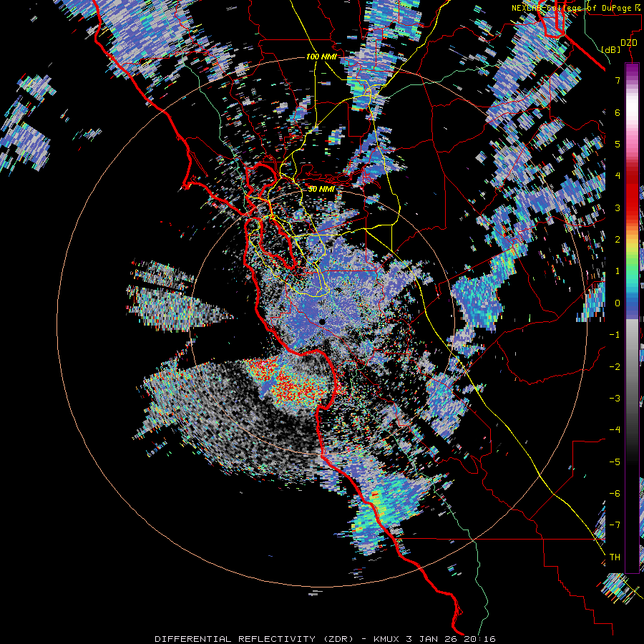Click the 0 value on the color scale
644x644 pixels.
click(x=618, y=303)
